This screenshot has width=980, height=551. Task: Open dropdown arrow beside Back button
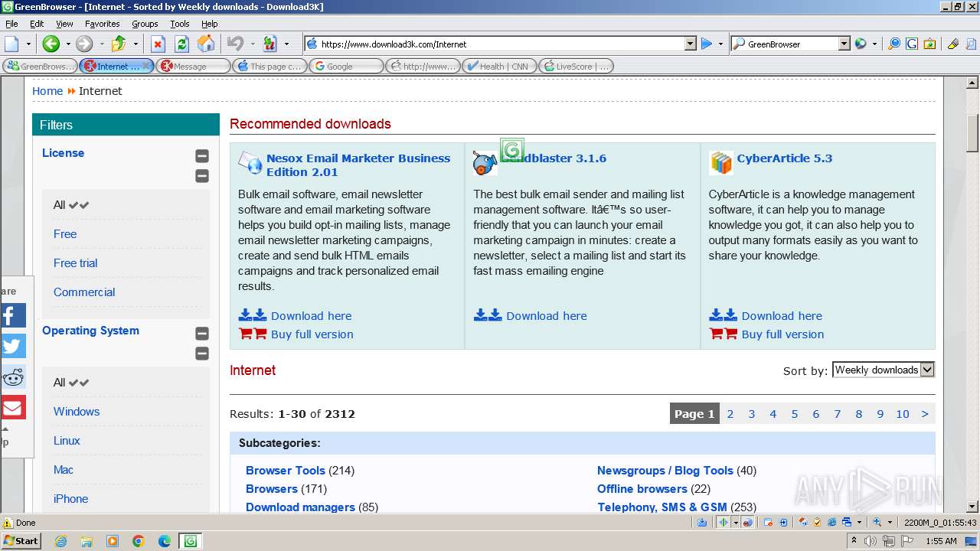[67, 44]
